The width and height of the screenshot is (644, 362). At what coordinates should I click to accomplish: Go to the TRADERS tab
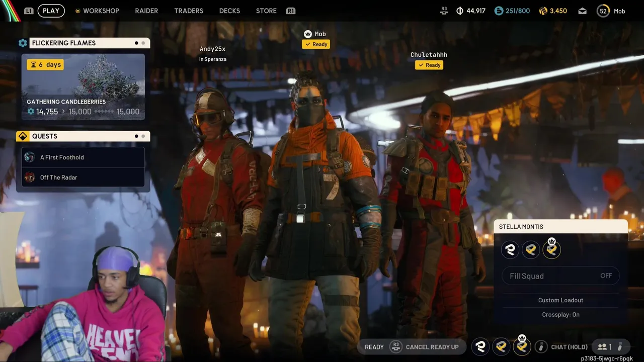click(x=189, y=11)
